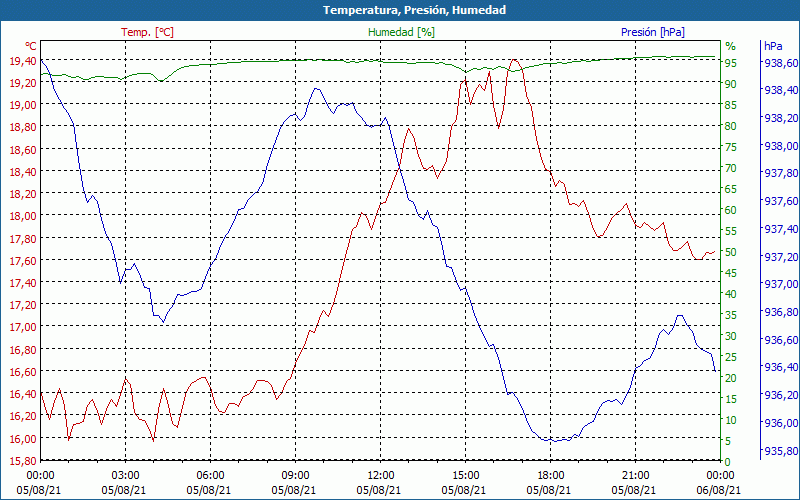This screenshot has width=800, height=500.
Task: Click the "938,00" pressure axis value
Action: 781,146
